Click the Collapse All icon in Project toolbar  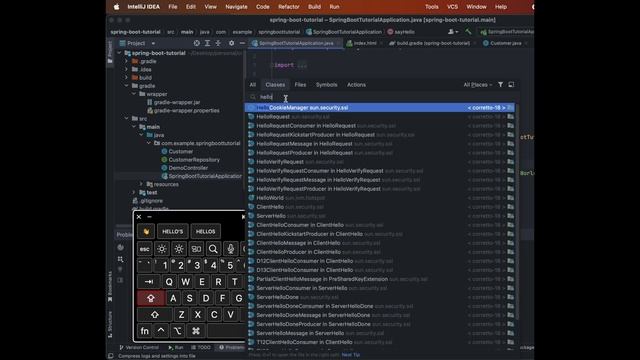tap(218, 43)
